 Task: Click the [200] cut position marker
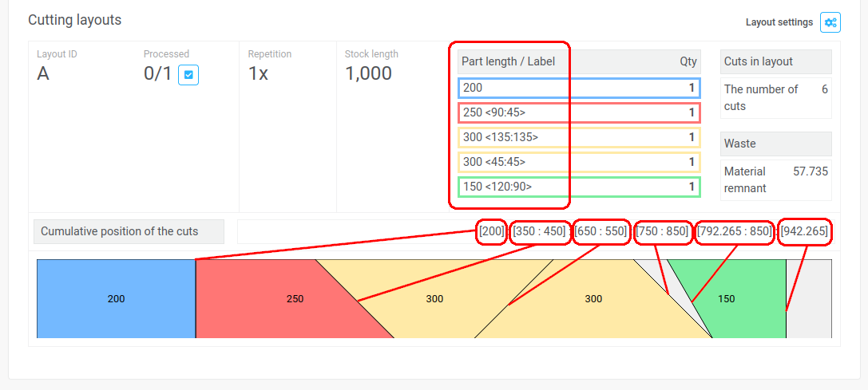(491, 231)
